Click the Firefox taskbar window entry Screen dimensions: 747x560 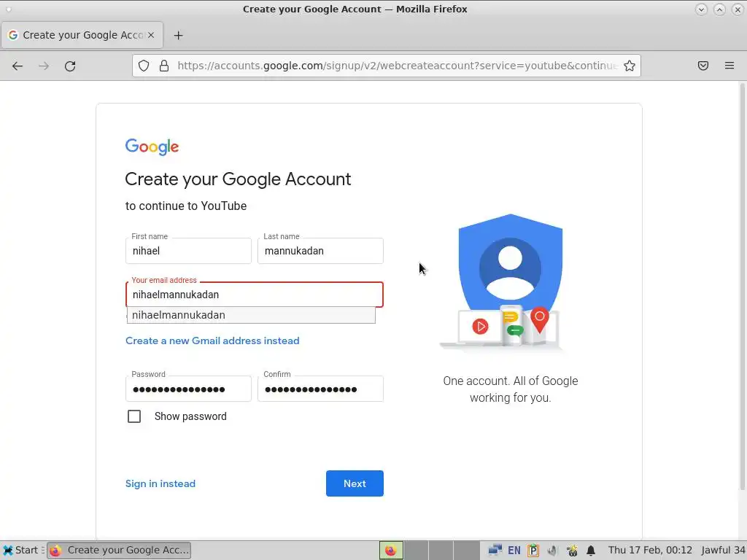[x=119, y=551]
